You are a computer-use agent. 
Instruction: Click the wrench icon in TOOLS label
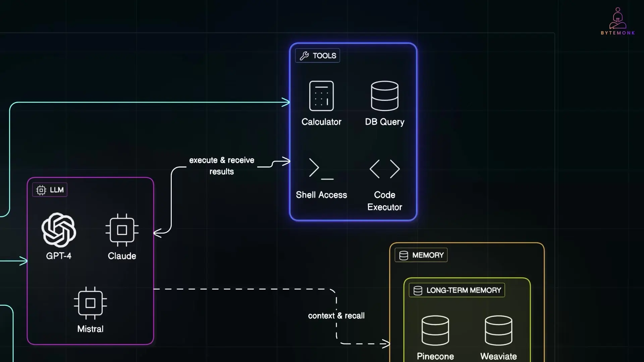click(304, 56)
